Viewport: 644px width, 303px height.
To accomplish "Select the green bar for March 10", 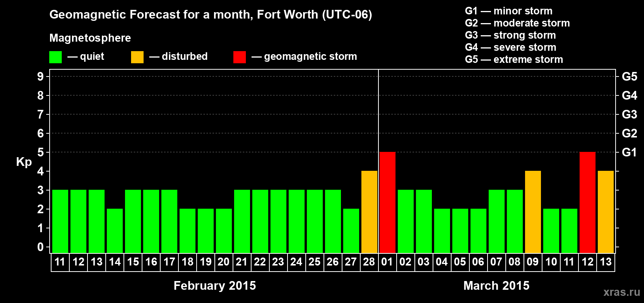I will coord(551,231).
